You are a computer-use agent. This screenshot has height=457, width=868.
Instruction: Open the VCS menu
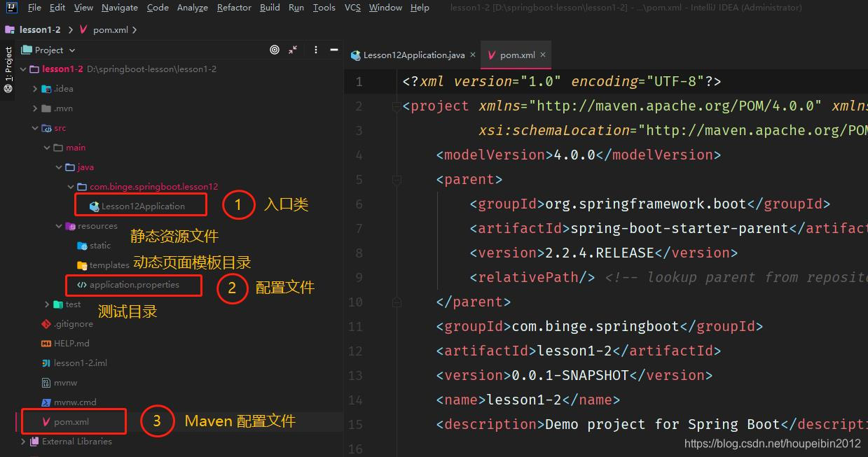353,8
